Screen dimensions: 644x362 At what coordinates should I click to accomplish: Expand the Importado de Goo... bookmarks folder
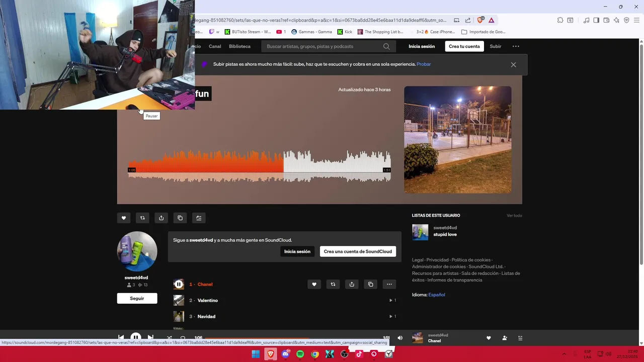coord(483,32)
